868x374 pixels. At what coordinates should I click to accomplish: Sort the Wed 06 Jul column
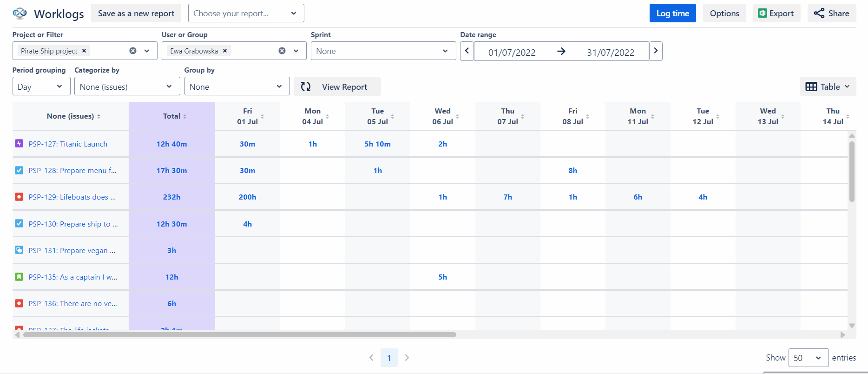[457, 116]
